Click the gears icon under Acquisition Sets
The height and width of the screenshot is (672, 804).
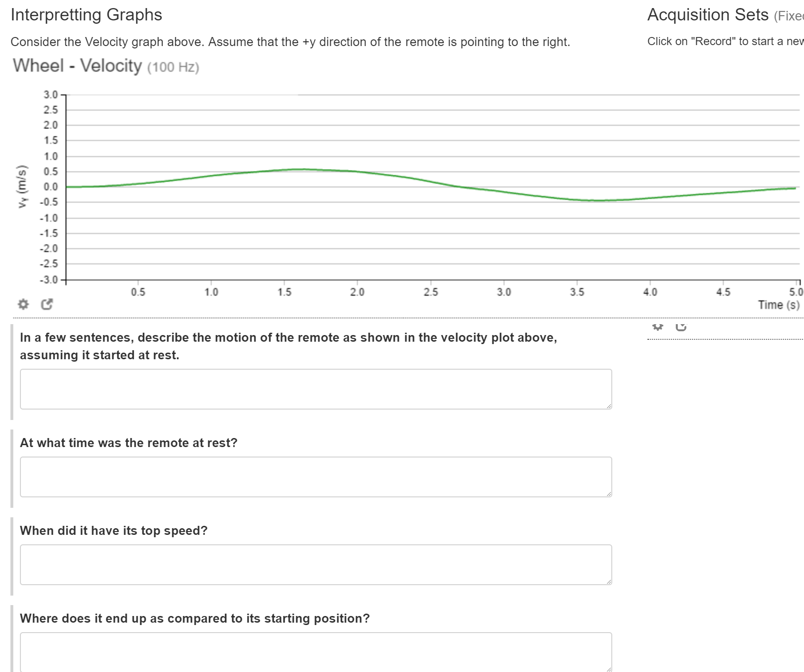tap(657, 327)
